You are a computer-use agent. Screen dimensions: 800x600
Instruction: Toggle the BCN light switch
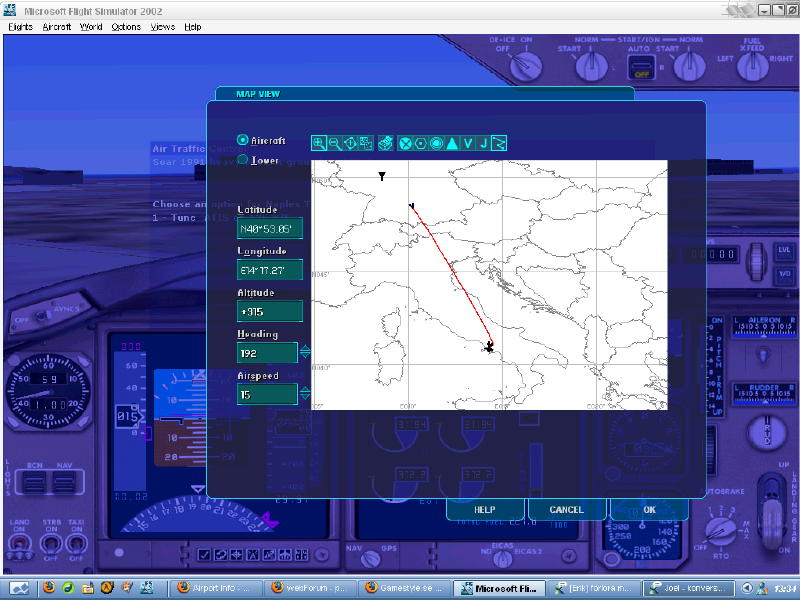coord(35,482)
